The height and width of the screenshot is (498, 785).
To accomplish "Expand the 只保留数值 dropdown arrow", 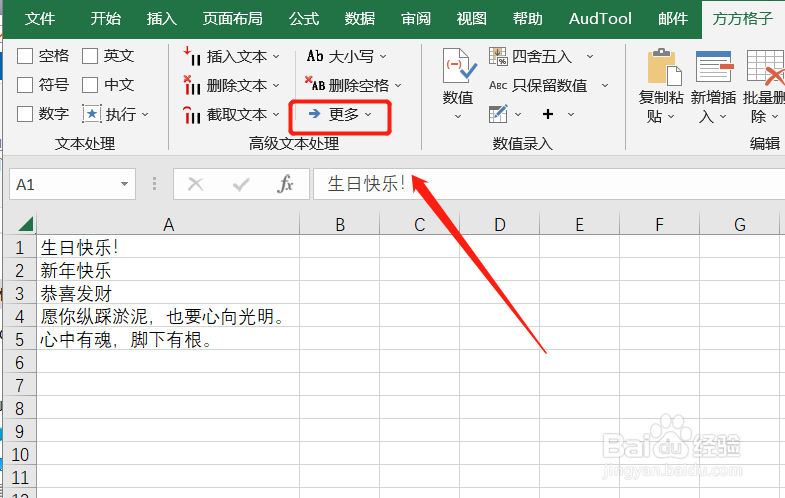I will click(x=605, y=86).
